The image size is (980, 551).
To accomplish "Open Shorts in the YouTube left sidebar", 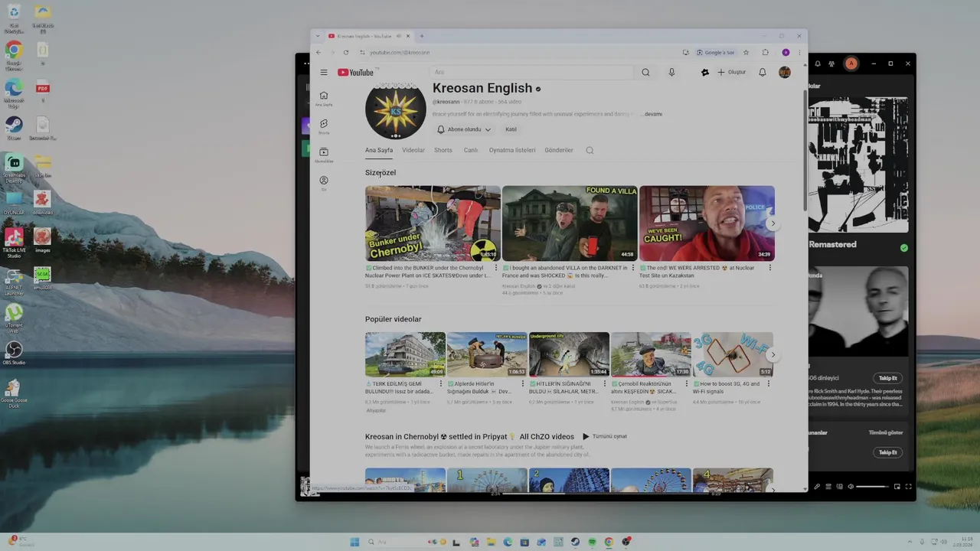I will [324, 127].
